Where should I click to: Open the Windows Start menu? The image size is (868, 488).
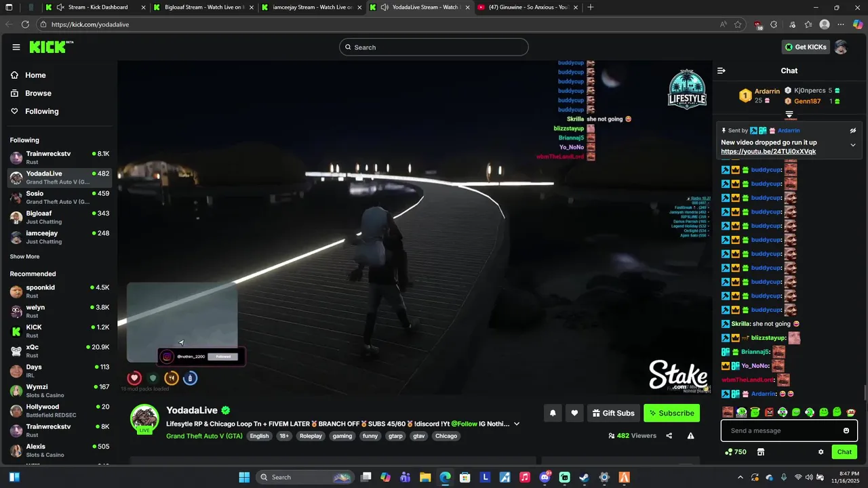[x=244, y=477]
